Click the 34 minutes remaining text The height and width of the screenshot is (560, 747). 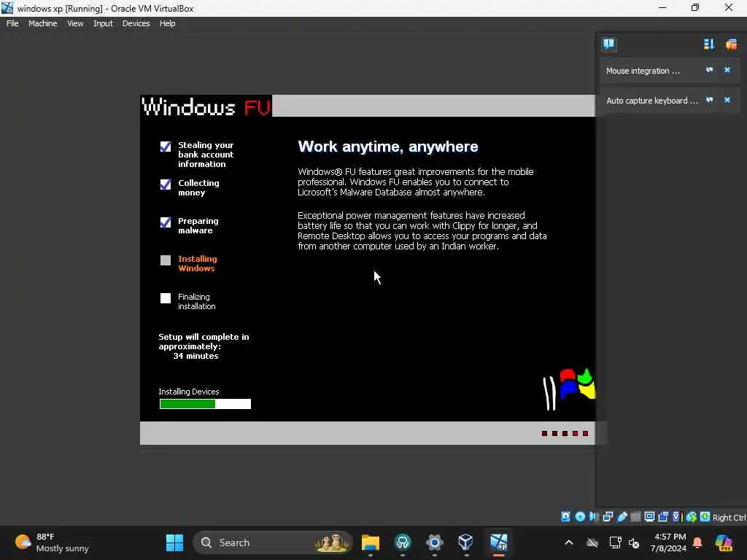pos(196,356)
